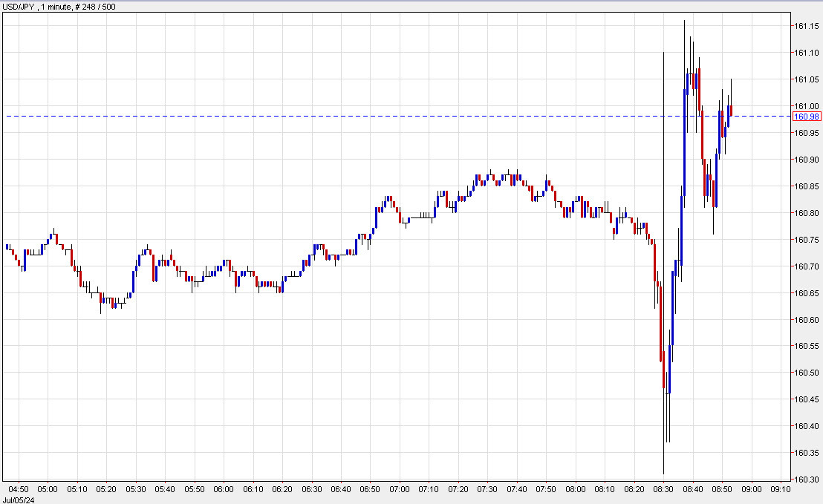Click the 160.80 price axis label
Screen dimensions: 823x504
[x=806, y=214]
